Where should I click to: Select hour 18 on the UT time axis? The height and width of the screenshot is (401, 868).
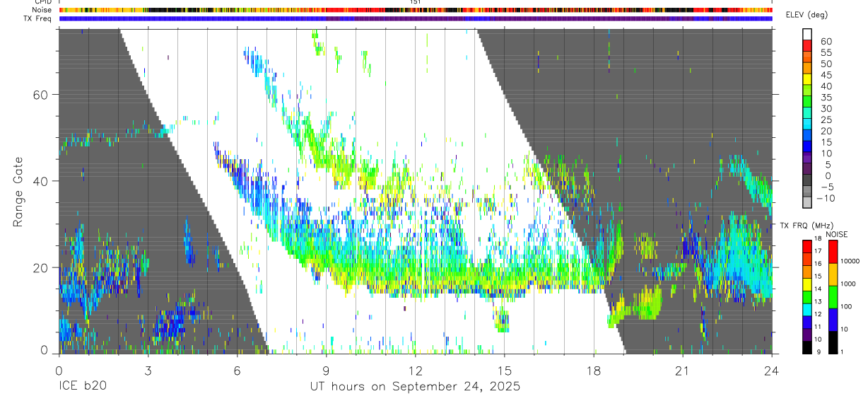[x=593, y=371]
